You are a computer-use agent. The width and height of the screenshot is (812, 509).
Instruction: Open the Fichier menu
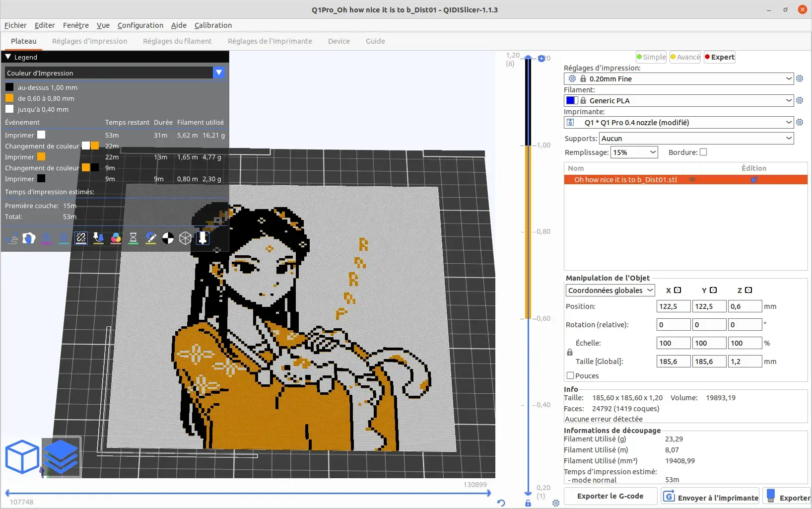click(15, 25)
